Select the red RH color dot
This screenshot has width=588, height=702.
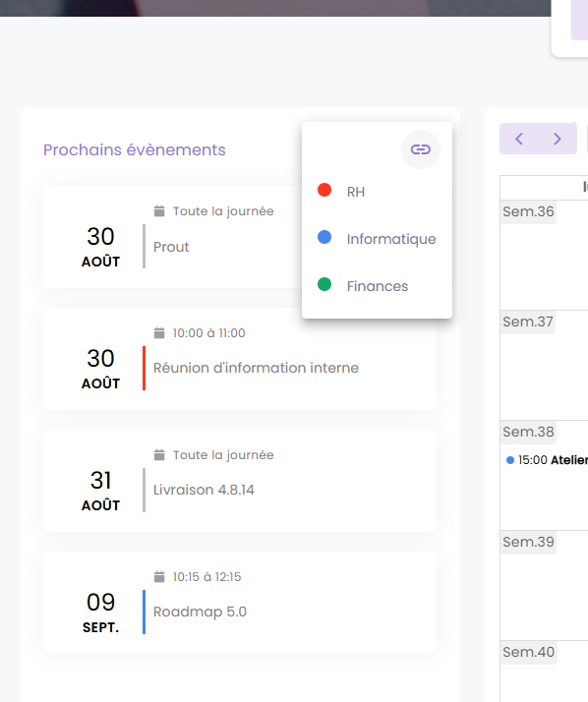pyautogui.click(x=324, y=190)
